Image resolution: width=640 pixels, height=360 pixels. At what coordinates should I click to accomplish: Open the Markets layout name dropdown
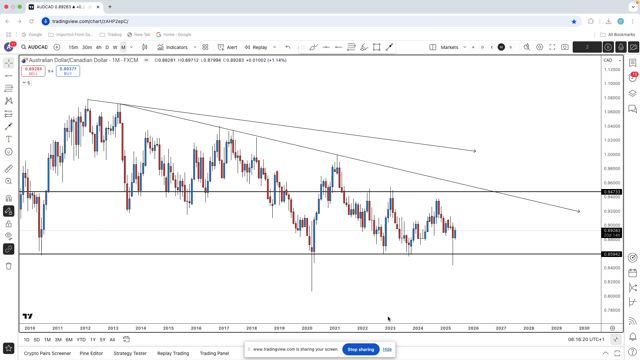pyautogui.click(x=453, y=47)
